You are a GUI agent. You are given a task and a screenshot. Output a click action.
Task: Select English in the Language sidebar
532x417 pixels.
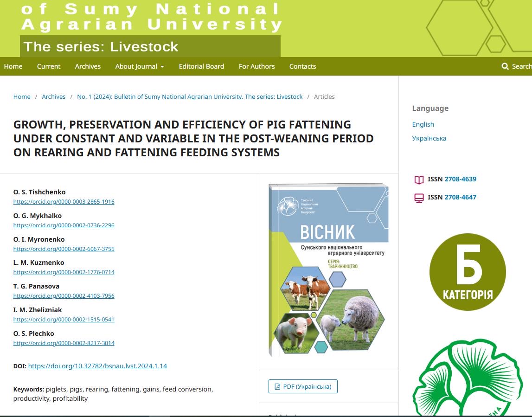tap(423, 124)
